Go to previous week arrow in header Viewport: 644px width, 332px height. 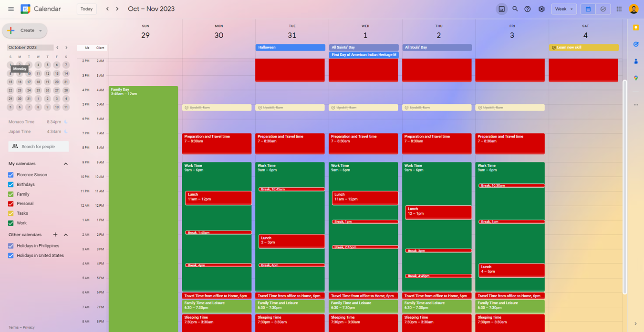(107, 9)
